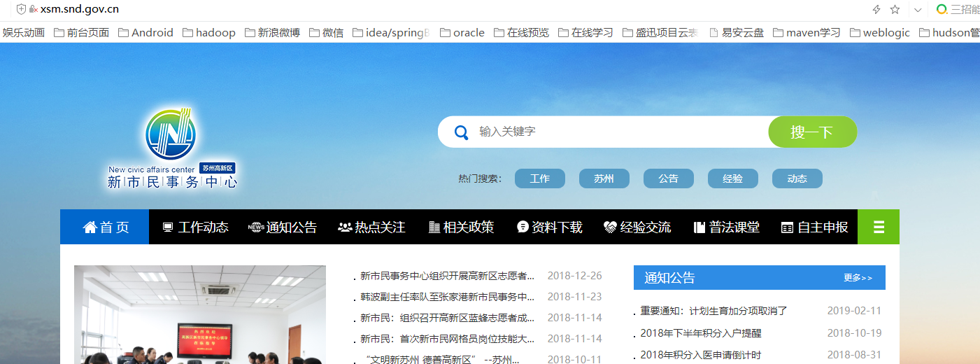Viewport: 980px width, 364px height.
Task: Click the shield security icon in address bar
Action: tap(21, 9)
